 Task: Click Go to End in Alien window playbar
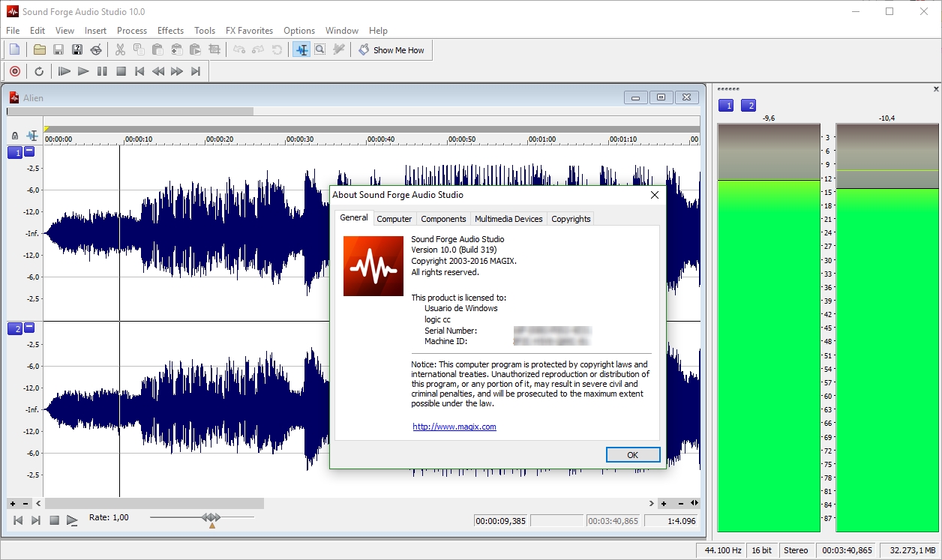click(x=36, y=520)
